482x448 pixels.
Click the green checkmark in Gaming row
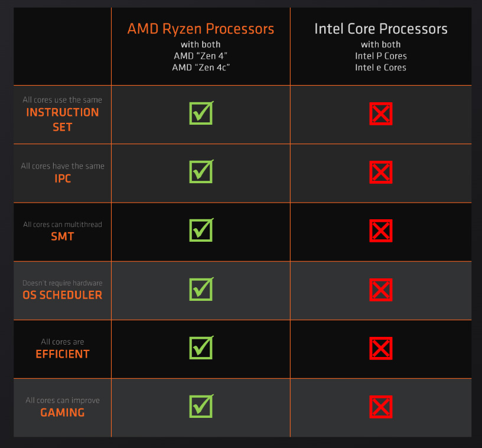(x=201, y=406)
